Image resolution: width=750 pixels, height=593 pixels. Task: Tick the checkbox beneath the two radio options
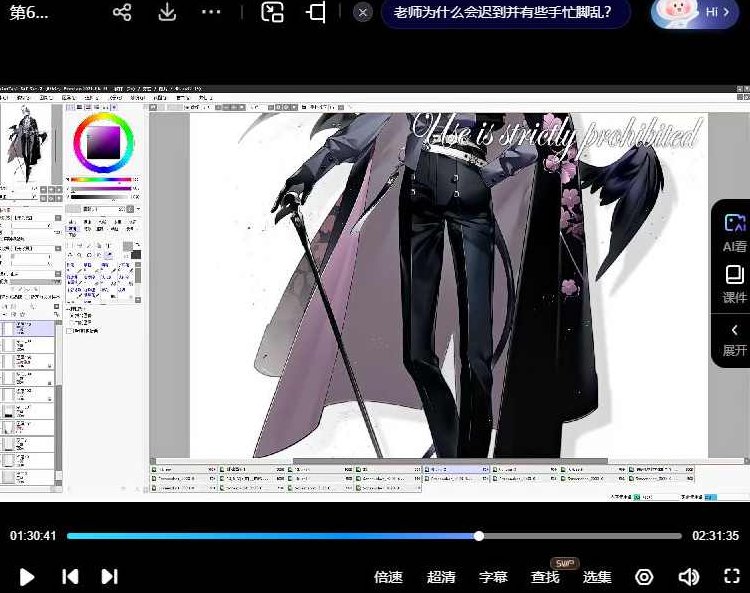click(x=69, y=330)
